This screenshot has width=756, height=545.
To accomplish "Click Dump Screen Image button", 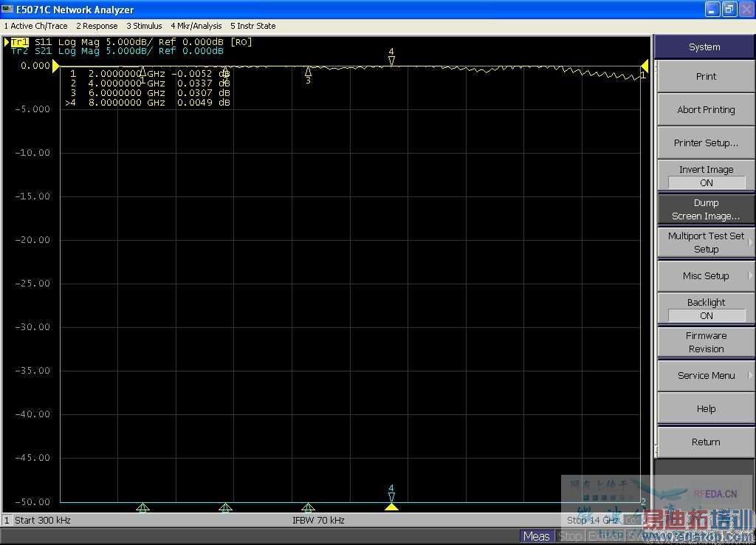I will 706,209.
